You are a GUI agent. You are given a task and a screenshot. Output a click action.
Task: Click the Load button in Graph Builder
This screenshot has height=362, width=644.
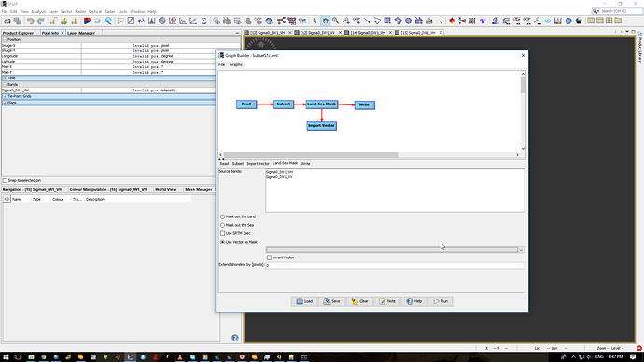pyautogui.click(x=304, y=301)
